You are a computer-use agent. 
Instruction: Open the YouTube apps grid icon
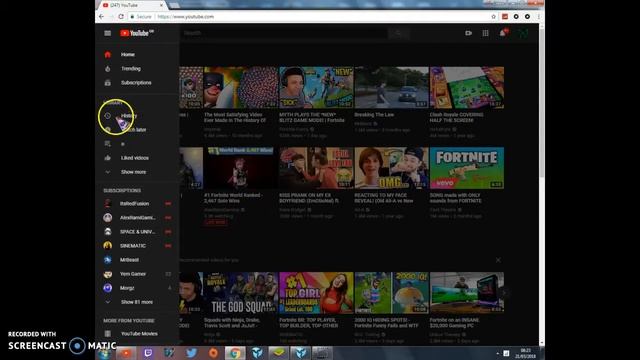click(485, 33)
